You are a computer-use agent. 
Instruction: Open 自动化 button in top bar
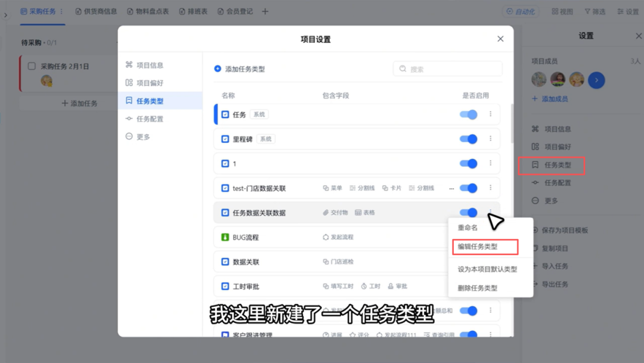click(521, 11)
